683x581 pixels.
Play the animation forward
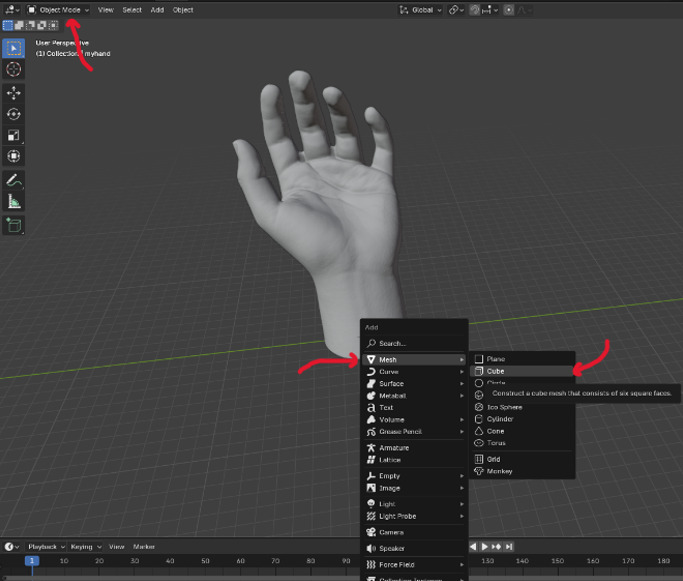tap(484, 547)
